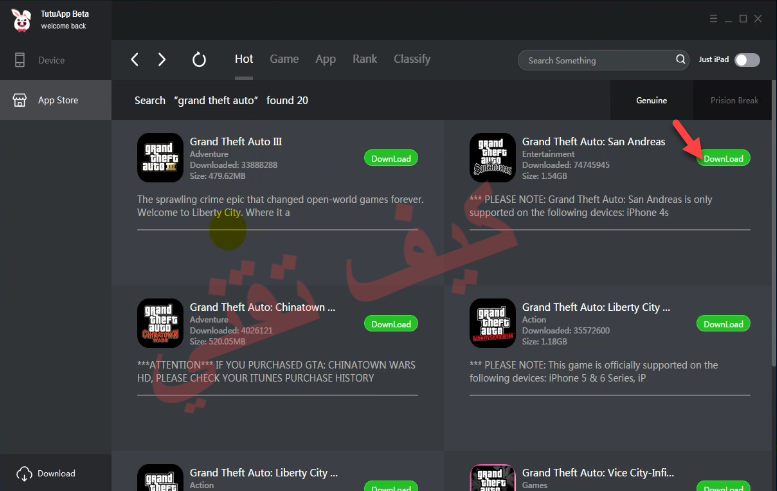The height and width of the screenshot is (491, 777).
Task: Open Grand Theft Auto III app icon
Action: (160, 158)
